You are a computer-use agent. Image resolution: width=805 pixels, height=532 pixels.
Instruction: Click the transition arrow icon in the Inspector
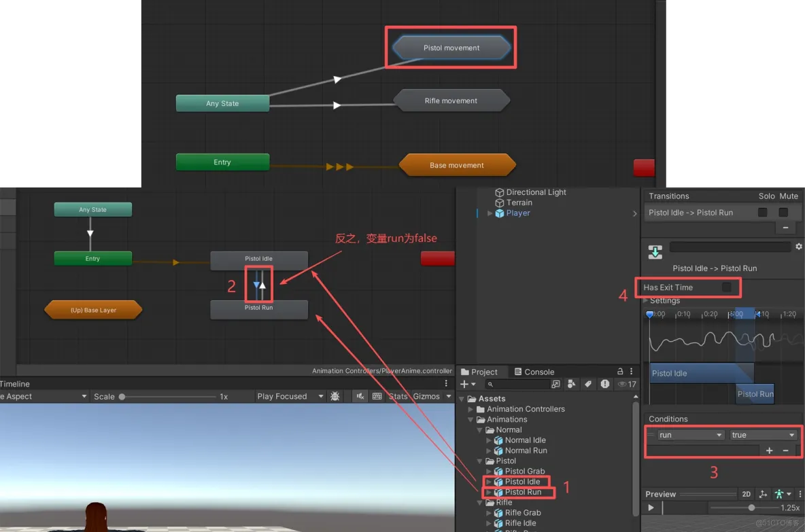coord(655,251)
